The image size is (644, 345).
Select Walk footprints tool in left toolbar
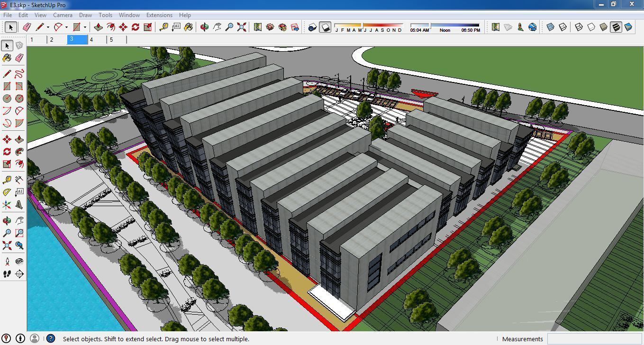coord(7,274)
